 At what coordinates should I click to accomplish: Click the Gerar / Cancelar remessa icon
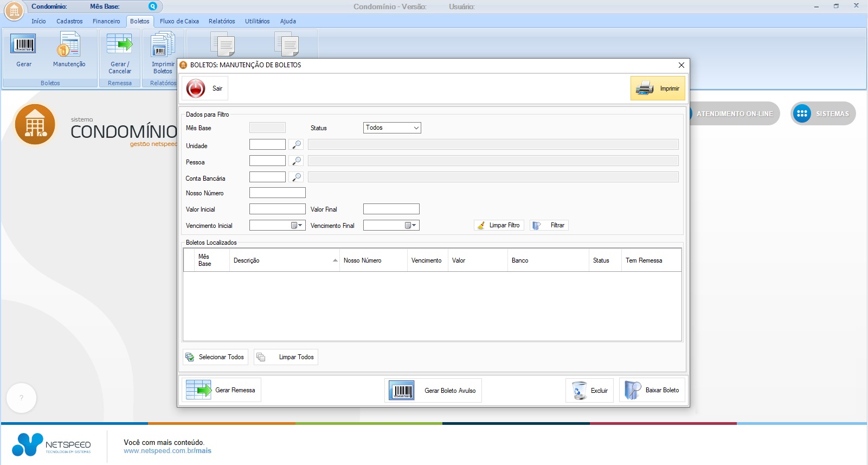(119, 44)
